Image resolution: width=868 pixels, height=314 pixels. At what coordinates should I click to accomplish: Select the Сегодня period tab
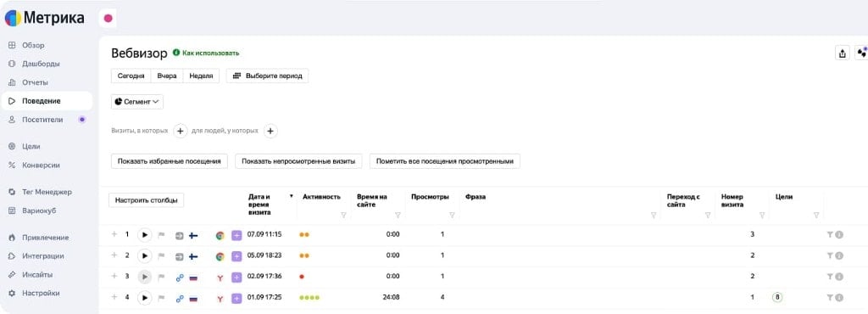(x=131, y=76)
